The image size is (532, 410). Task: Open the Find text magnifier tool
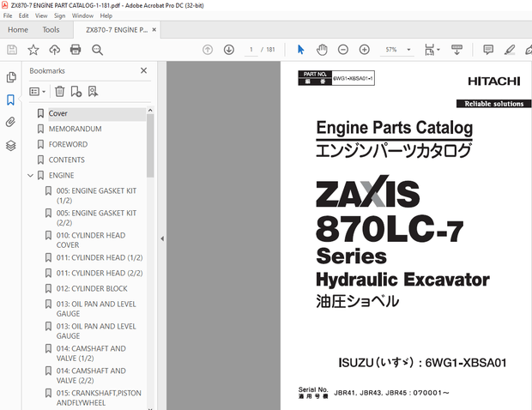[x=97, y=50]
